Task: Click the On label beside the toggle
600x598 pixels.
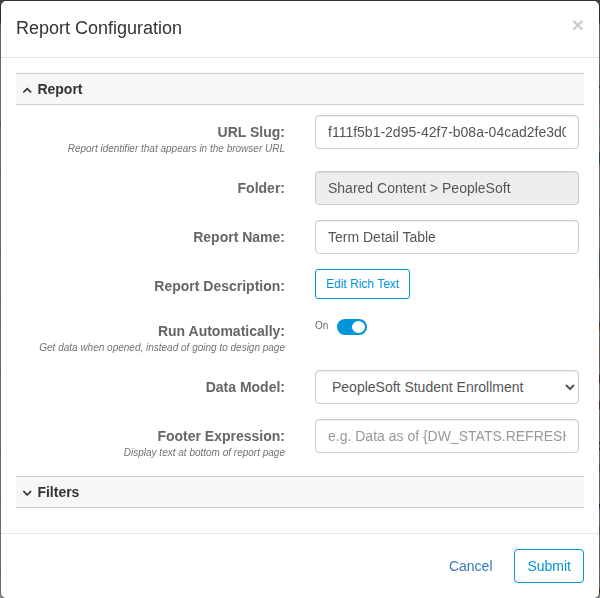Action: 321,326
